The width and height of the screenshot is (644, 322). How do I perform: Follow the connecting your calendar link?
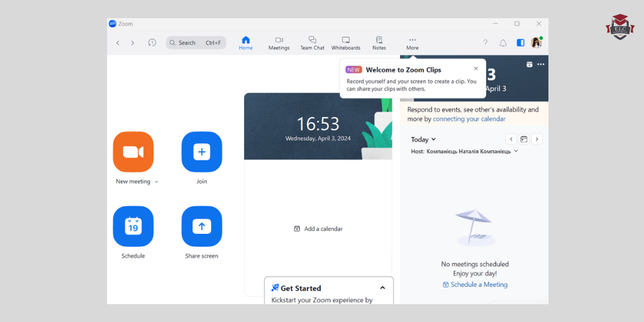pyautogui.click(x=469, y=119)
